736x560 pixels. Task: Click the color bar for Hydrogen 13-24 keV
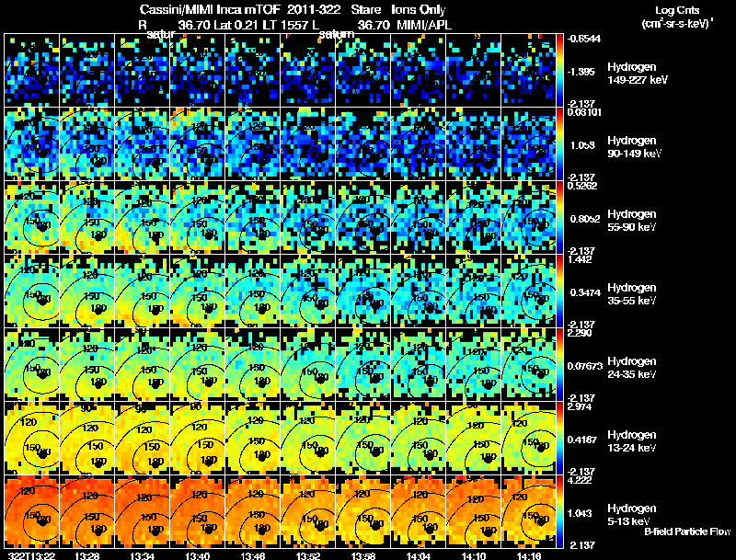[x=559, y=439]
